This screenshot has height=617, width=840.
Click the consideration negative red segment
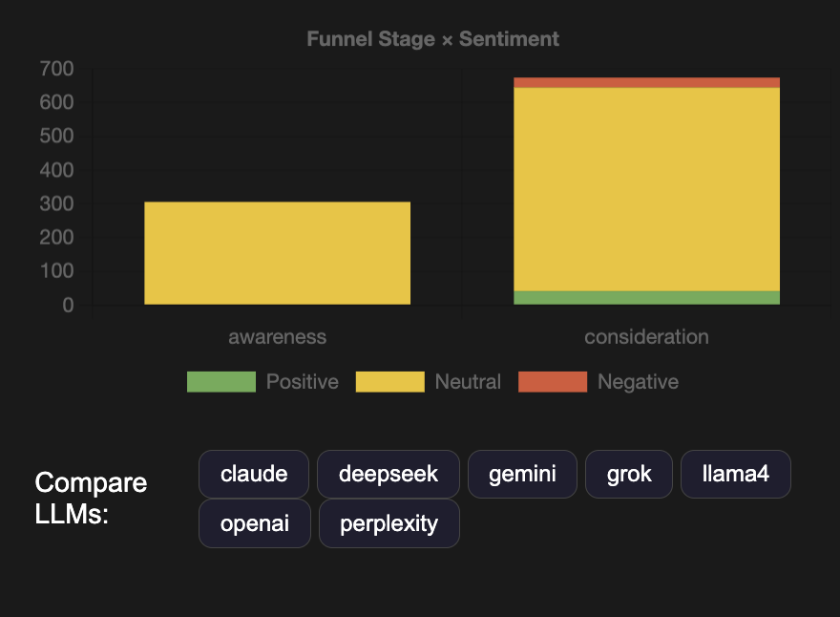click(646, 82)
